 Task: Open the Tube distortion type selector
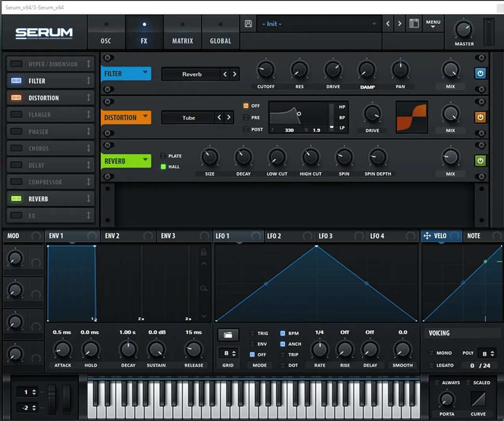(189, 117)
